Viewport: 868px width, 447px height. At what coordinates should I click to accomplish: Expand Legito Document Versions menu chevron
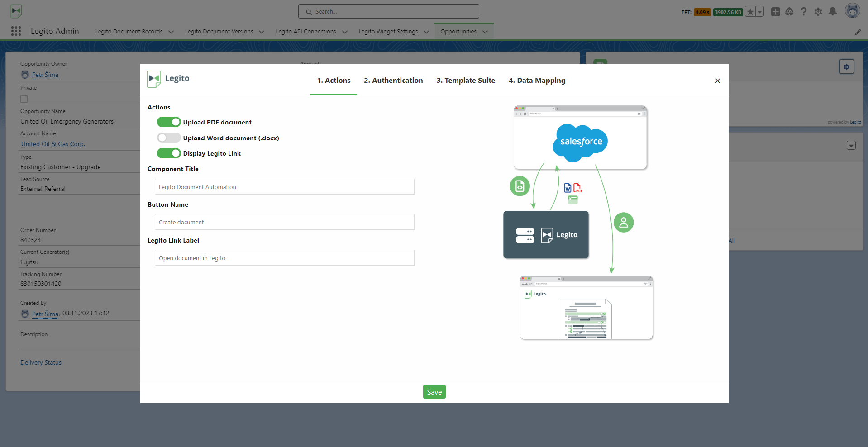pos(262,32)
